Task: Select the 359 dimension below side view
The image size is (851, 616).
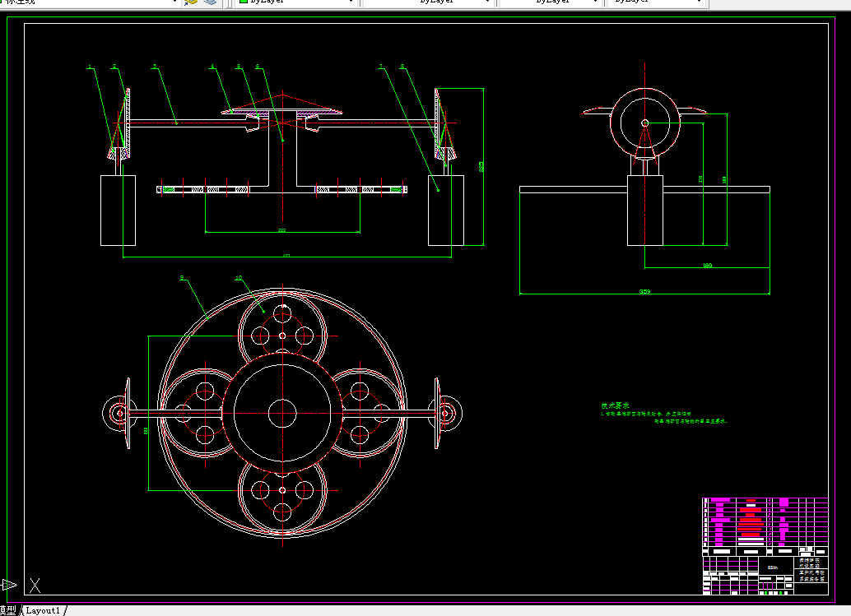Action: pos(644,292)
